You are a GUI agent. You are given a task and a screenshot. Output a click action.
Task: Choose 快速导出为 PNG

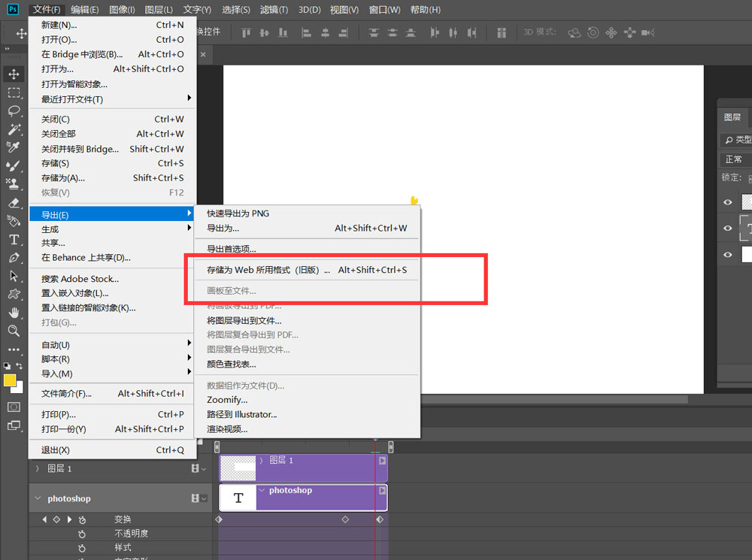[238, 213]
